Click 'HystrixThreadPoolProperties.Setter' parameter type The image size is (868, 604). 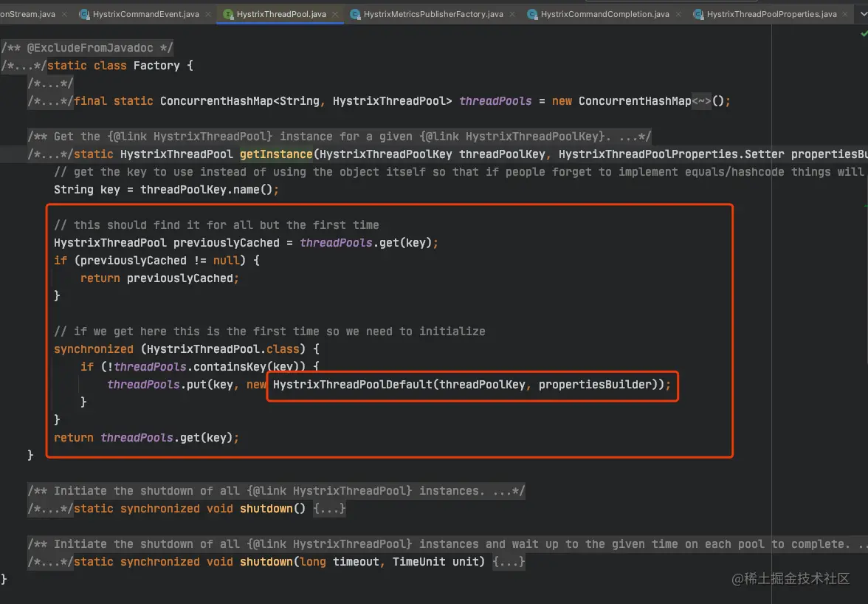(672, 154)
